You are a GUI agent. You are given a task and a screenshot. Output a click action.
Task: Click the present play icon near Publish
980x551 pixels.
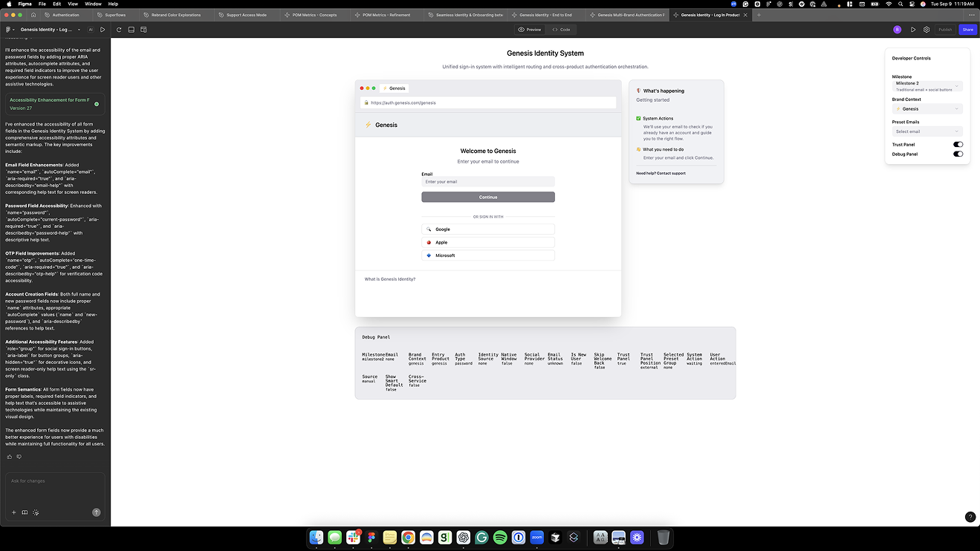coord(913,30)
